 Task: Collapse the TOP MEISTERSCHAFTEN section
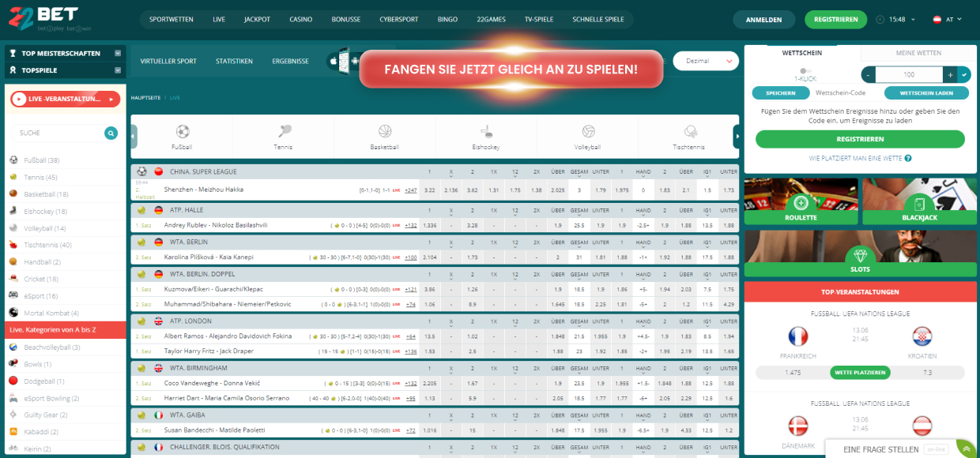point(119,54)
